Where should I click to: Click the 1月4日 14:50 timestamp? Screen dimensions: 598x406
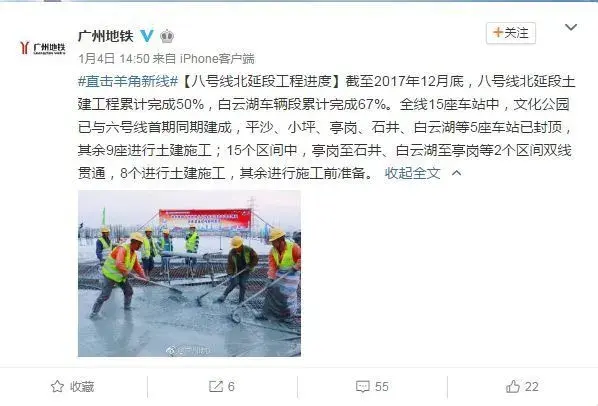(114, 59)
